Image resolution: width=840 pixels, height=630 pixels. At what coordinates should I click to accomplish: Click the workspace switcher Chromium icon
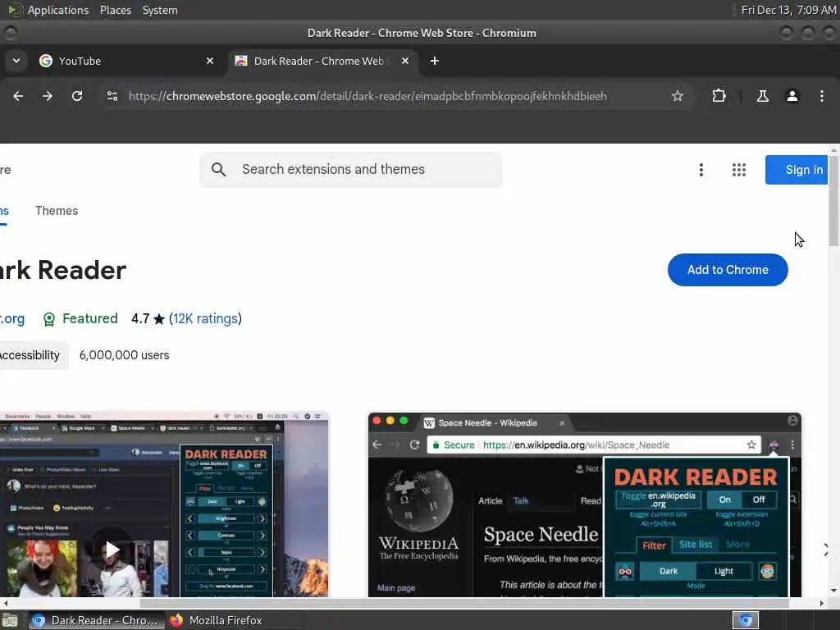pos(745,620)
